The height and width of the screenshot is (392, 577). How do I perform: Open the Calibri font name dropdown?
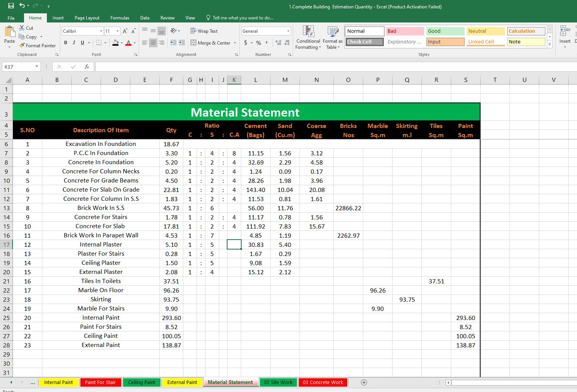(101, 31)
